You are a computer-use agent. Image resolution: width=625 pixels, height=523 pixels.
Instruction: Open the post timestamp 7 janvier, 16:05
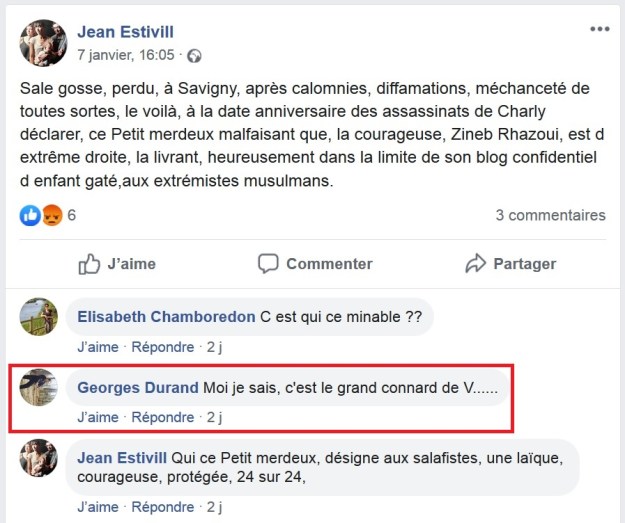point(125,56)
